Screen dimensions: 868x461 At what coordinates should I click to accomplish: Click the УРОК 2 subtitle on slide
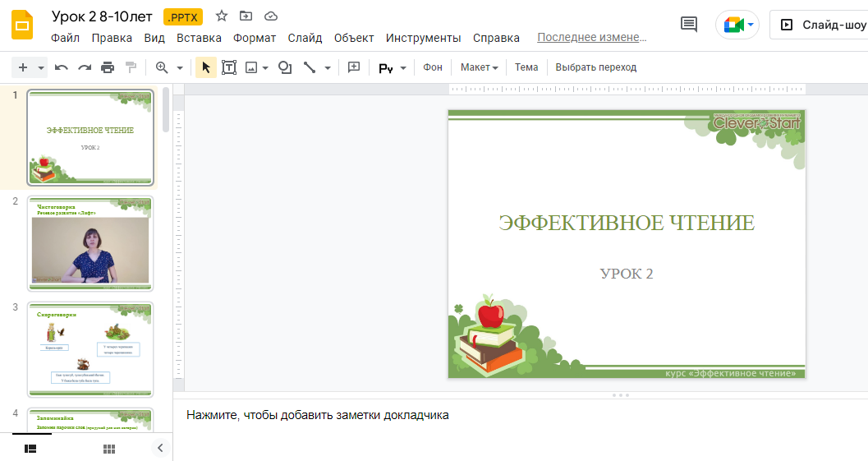coord(627,274)
